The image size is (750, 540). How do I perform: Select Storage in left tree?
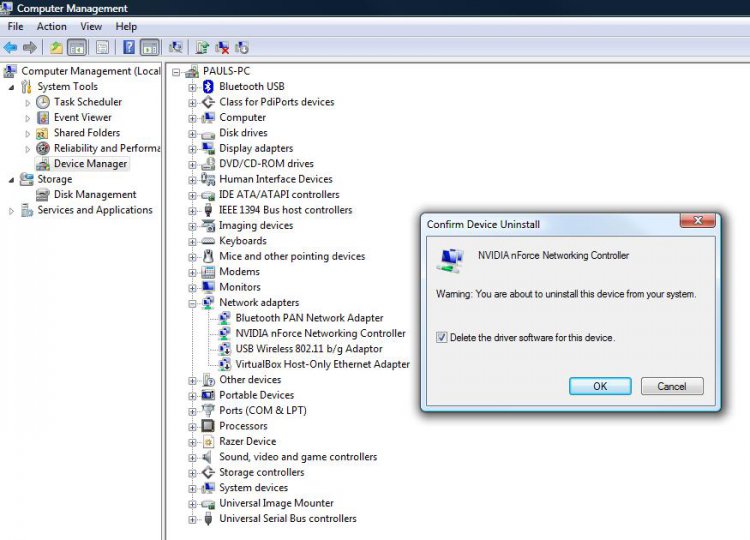pos(55,179)
